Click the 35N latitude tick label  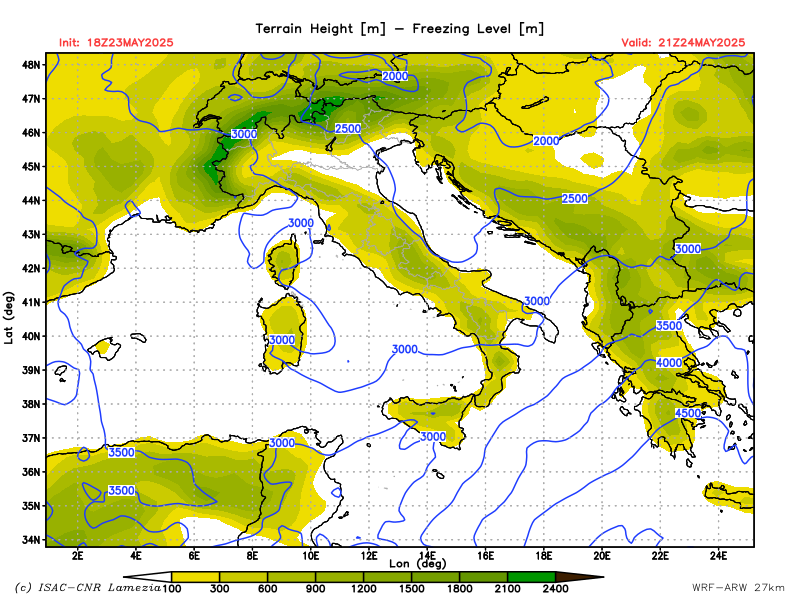click(x=32, y=506)
